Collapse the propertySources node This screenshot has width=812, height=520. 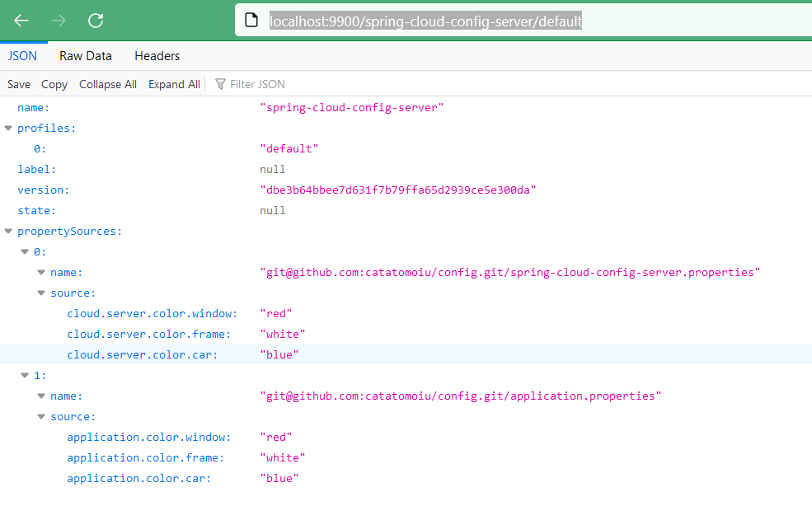coord(8,231)
